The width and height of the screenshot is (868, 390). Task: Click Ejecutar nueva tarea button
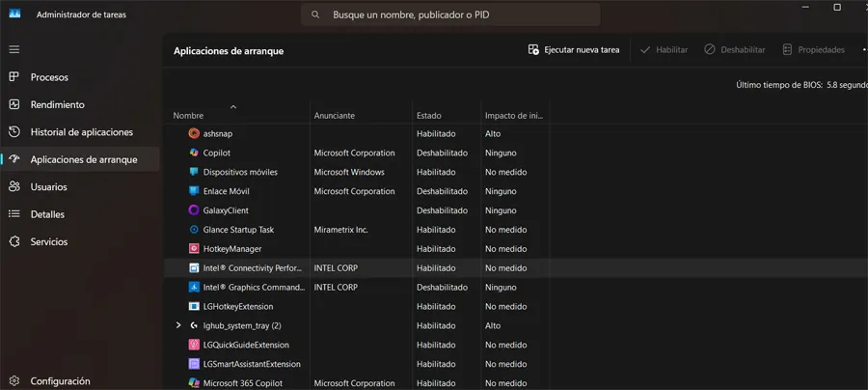[574, 49]
